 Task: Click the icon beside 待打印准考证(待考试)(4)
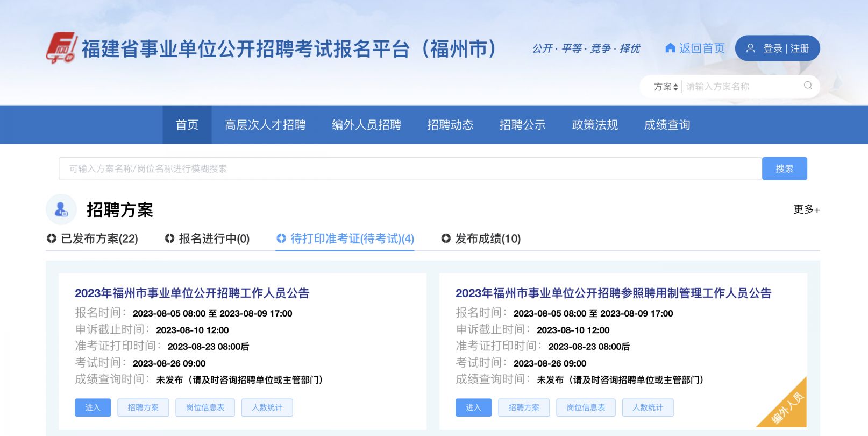click(281, 238)
